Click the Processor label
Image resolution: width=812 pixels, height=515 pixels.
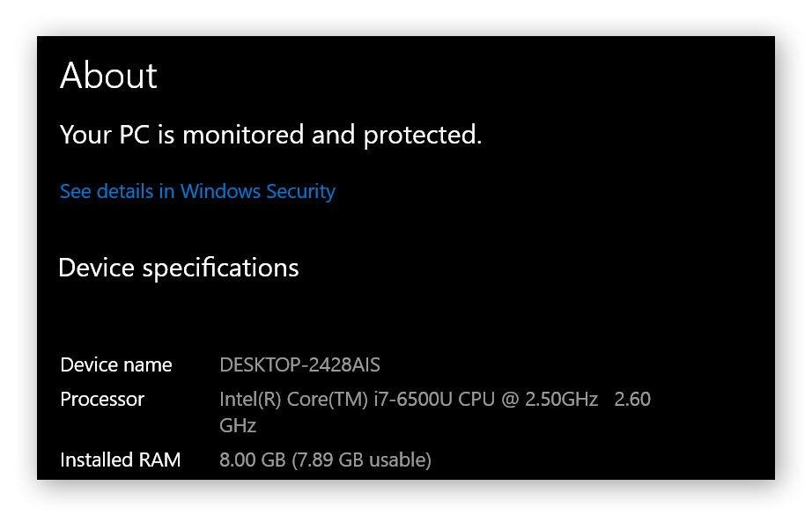coord(101,399)
